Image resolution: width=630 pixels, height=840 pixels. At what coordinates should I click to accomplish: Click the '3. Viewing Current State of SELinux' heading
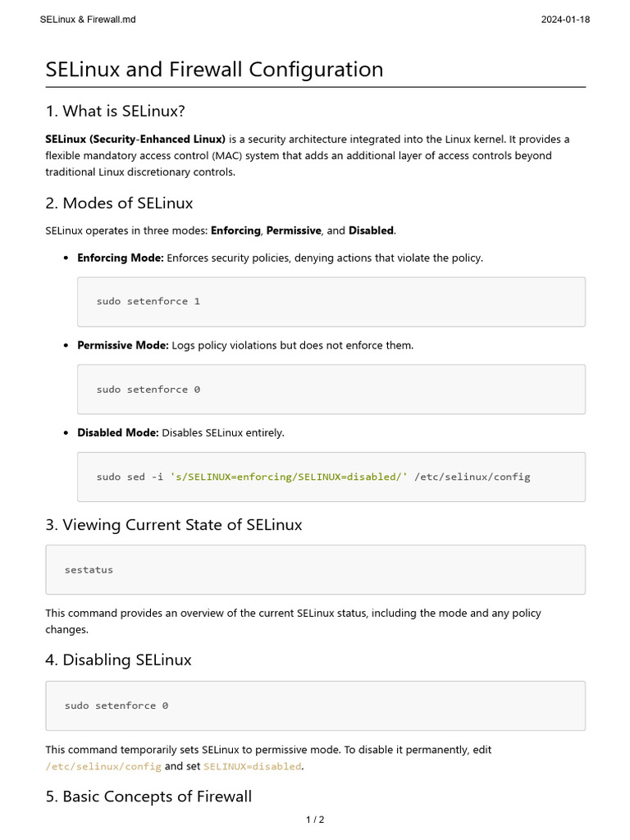click(173, 525)
